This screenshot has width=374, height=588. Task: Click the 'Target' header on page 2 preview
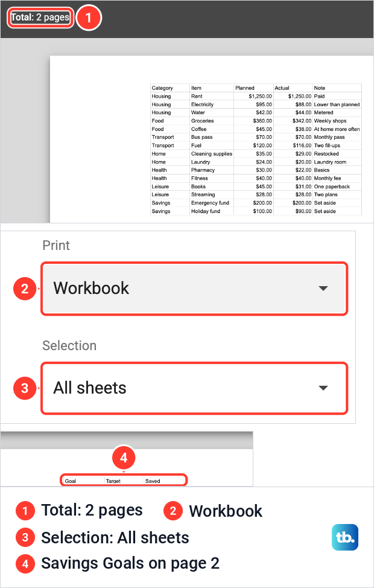[113, 481]
